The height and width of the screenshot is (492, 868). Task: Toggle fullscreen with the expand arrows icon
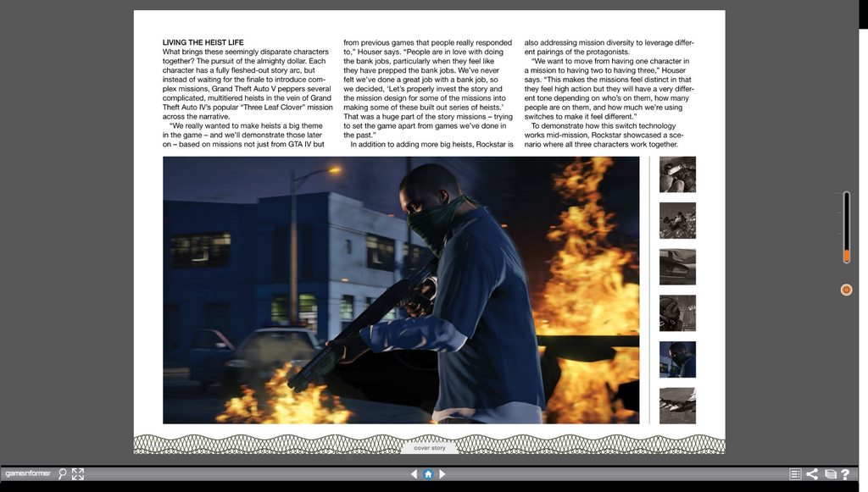coord(77,474)
